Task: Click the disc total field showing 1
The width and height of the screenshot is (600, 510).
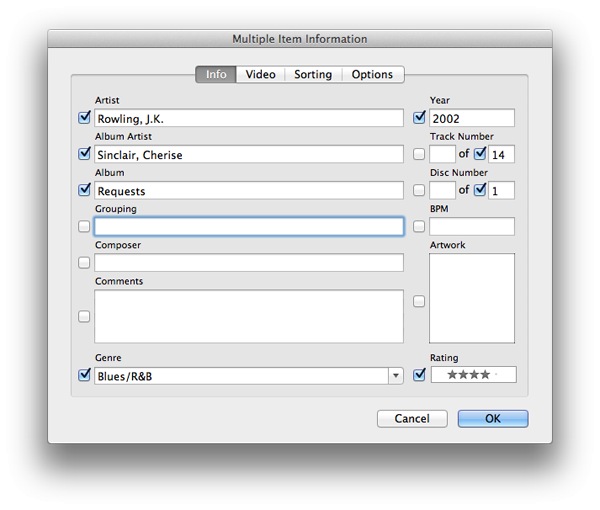Action: (501, 190)
